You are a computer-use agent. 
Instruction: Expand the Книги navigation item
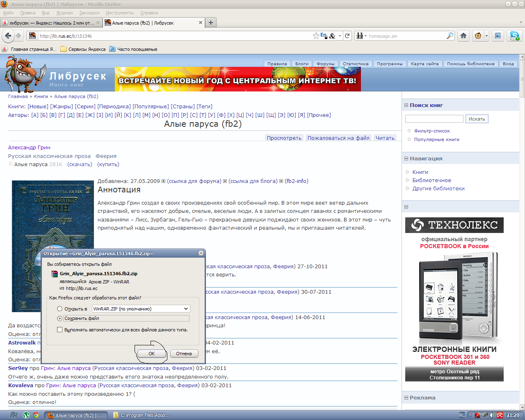pos(408,172)
